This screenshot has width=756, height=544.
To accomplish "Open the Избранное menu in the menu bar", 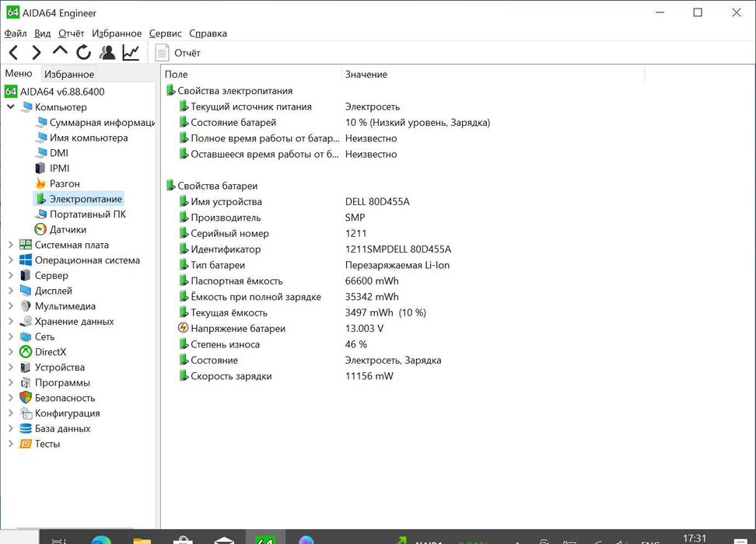I will [x=117, y=33].
